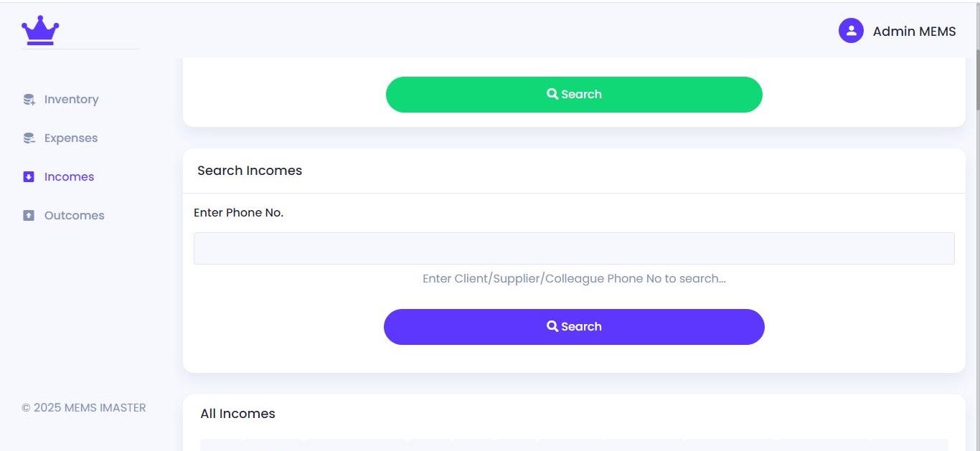
Task: Click the magnifier icon in green Search button
Action: point(552,94)
